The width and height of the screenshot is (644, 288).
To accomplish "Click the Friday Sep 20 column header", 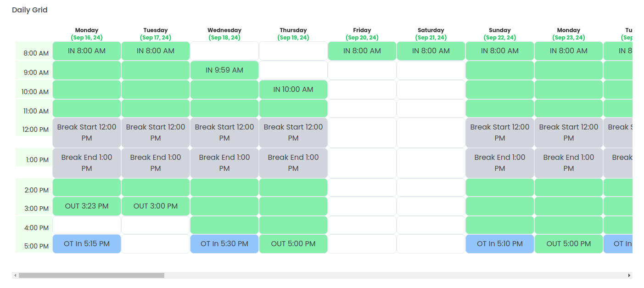I will 362,34.
